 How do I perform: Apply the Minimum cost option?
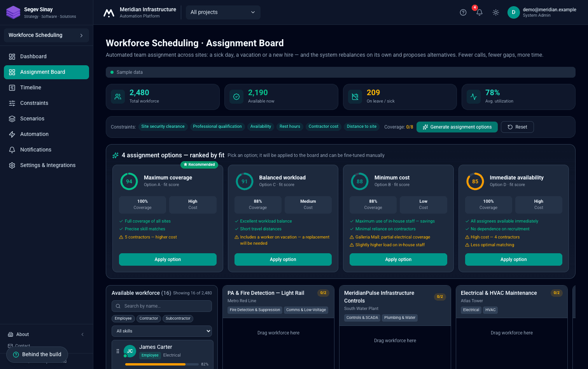398,259
